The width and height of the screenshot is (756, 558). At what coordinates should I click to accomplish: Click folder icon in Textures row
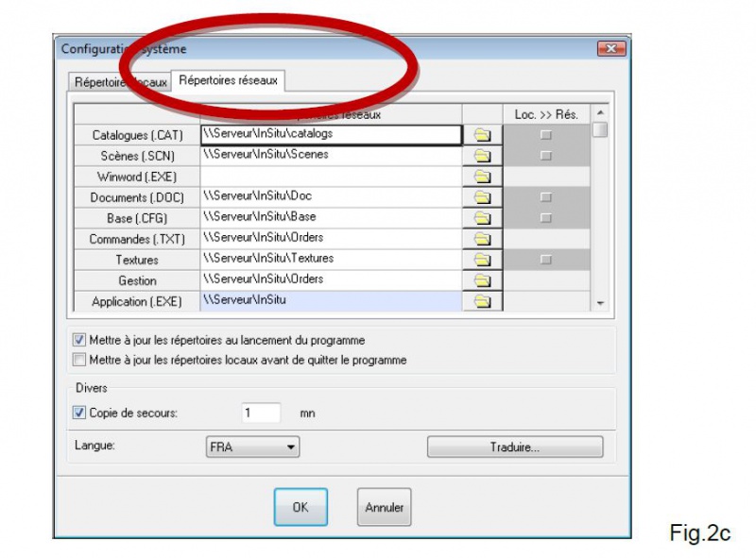(482, 260)
